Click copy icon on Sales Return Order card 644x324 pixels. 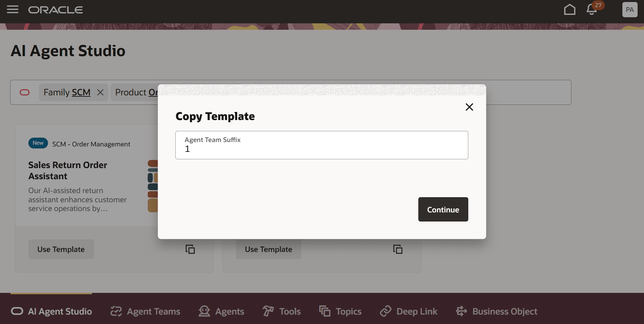click(190, 249)
